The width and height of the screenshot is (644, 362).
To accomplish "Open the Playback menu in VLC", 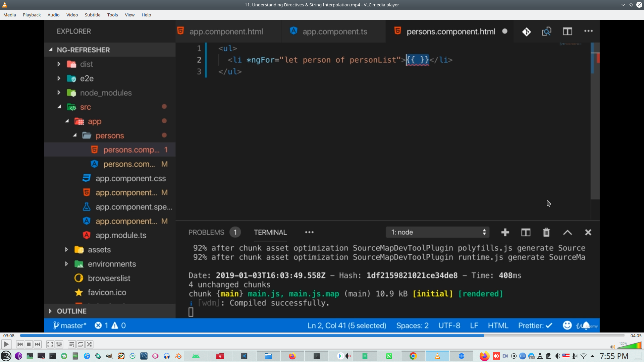I will pyautogui.click(x=31, y=15).
